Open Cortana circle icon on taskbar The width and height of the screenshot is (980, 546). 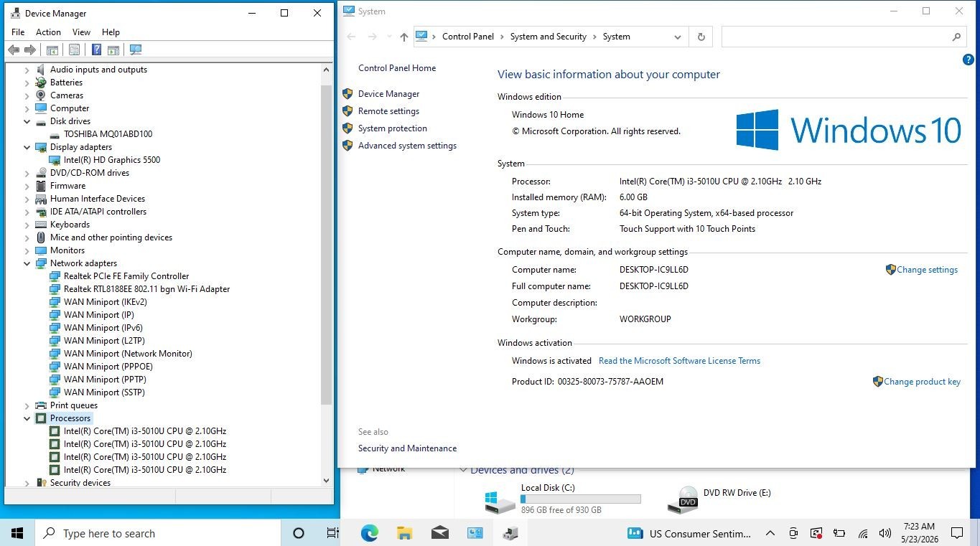point(299,533)
